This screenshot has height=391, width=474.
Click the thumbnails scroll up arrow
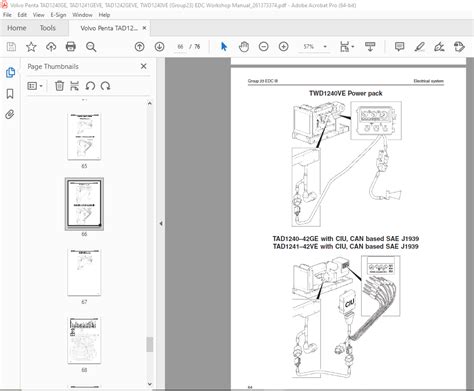click(150, 103)
